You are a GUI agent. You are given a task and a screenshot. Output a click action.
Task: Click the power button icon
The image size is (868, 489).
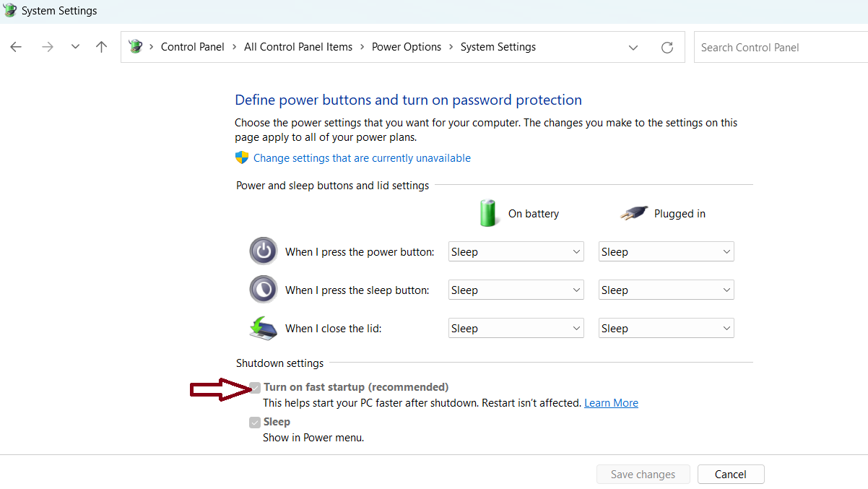tap(263, 251)
